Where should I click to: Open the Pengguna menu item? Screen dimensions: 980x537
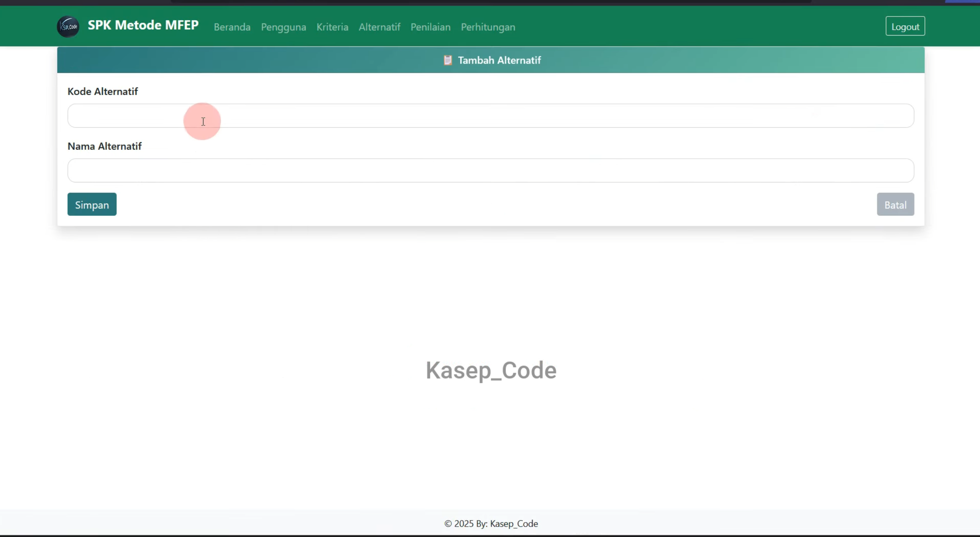pyautogui.click(x=284, y=27)
